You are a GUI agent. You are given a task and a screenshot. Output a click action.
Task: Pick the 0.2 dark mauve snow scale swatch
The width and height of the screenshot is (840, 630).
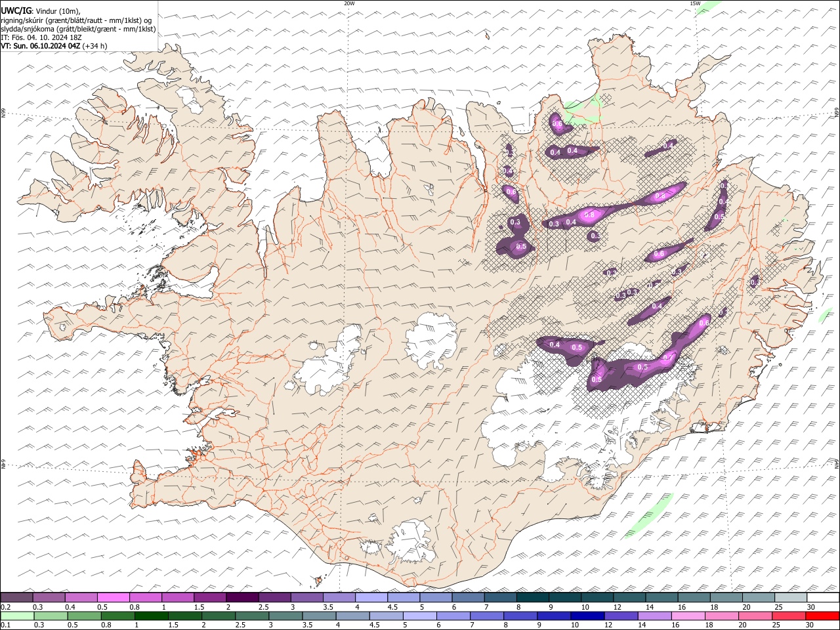coord(16,598)
